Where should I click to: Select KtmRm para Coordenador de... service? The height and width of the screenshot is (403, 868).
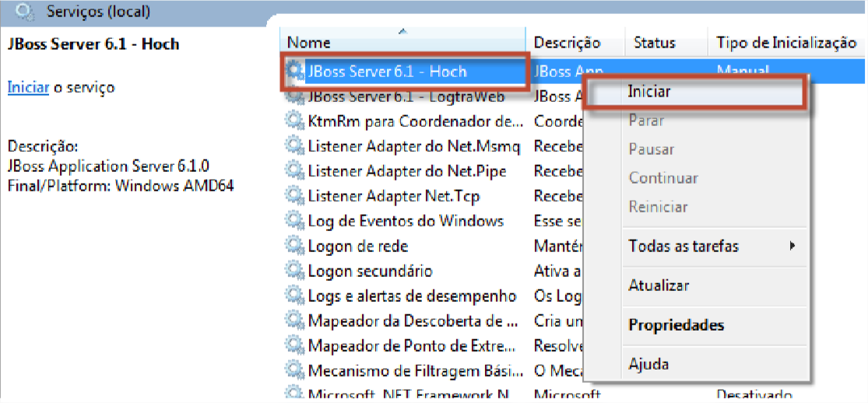point(415,120)
